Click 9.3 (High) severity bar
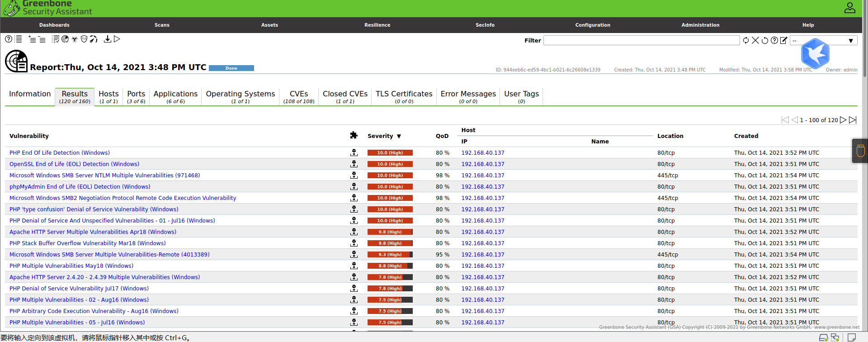Image resolution: width=868 pixels, height=342 pixels. tap(390, 255)
